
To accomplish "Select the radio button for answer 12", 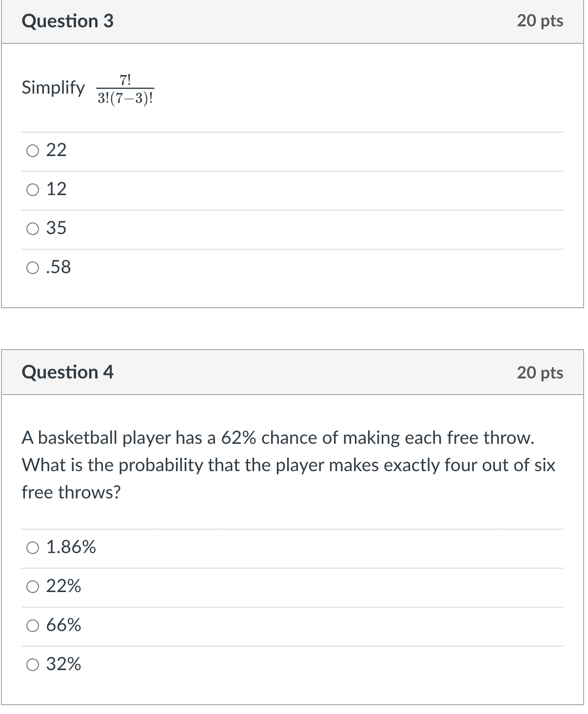I will 32,190.
